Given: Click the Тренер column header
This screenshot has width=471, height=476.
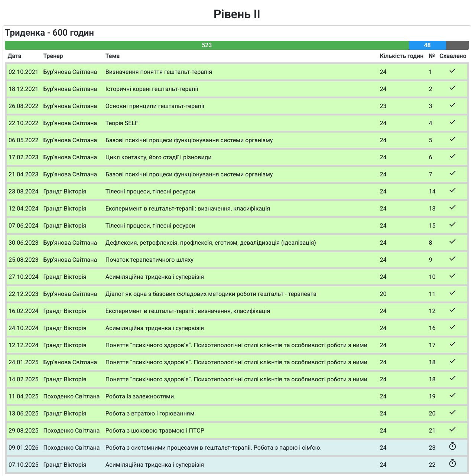Looking at the screenshot, I should (53, 56).
